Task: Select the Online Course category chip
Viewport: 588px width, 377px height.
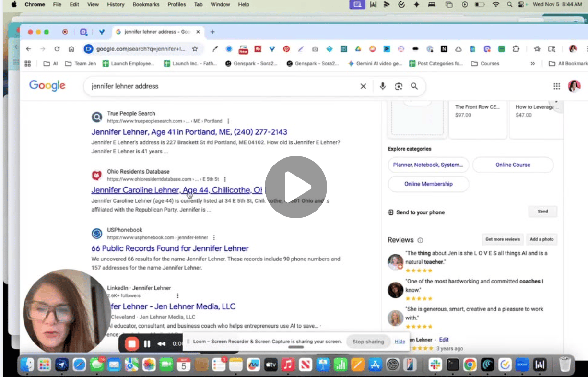Action: coord(513,165)
